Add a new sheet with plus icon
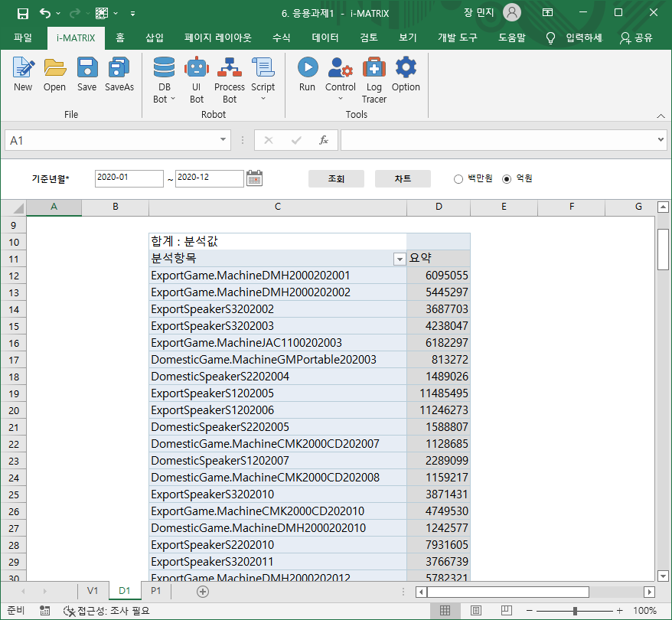This screenshot has height=620, width=672. [x=203, y=592]
